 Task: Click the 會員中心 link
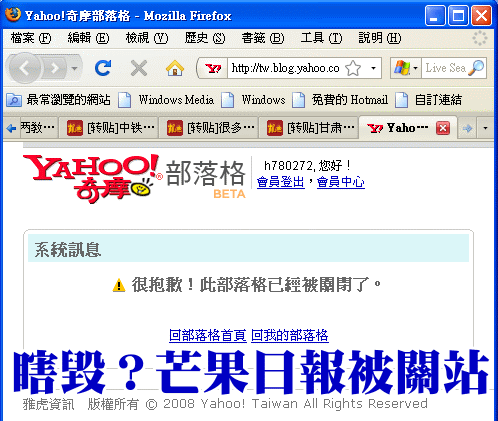coord(341,182)
